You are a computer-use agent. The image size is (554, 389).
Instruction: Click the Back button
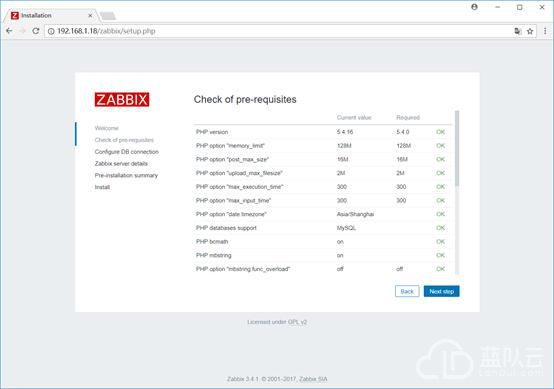click(407, 291)
